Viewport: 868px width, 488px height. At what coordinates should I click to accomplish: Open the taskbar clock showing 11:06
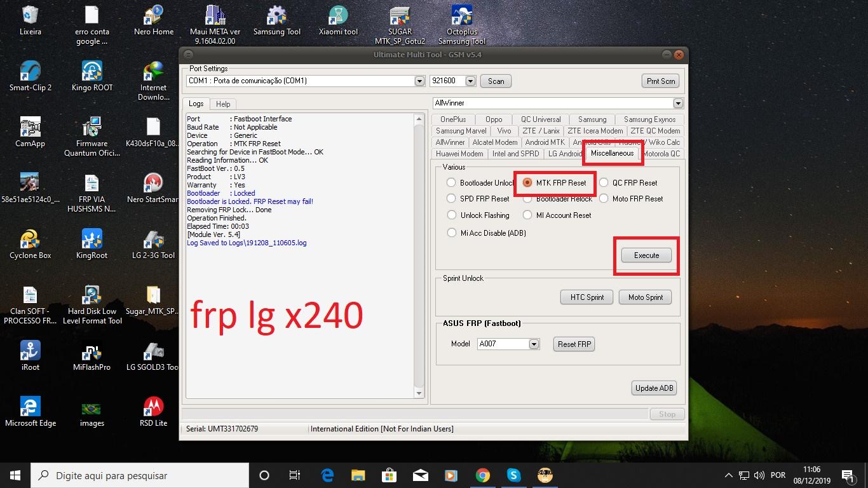pyautogui.click(x=811, y=475)
